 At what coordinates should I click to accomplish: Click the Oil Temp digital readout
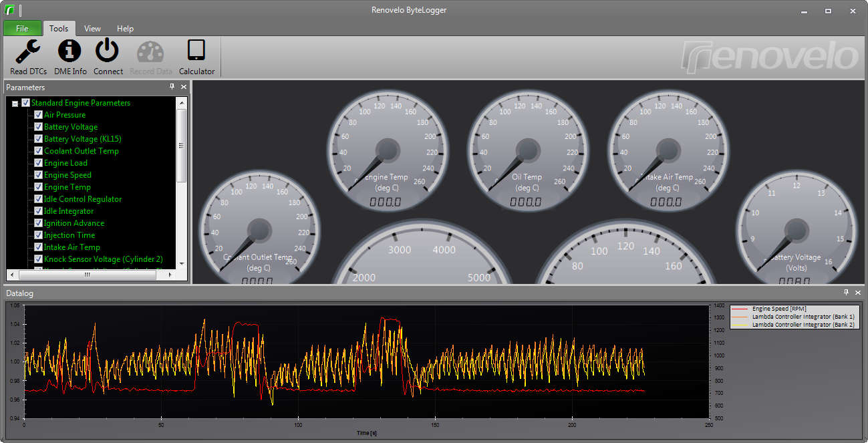[527, 202]
